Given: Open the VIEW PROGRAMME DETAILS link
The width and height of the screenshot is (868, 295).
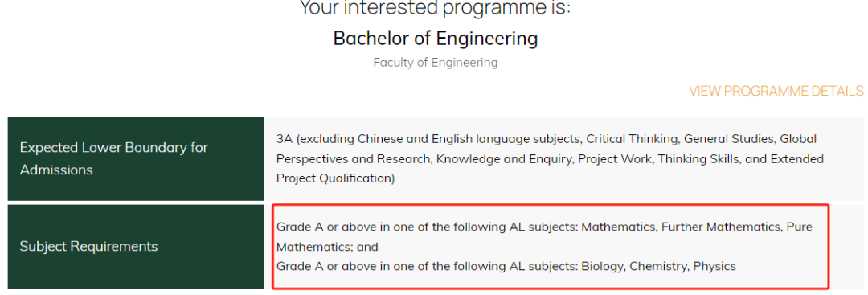Looking at the screenshot, I should (776, 92).
